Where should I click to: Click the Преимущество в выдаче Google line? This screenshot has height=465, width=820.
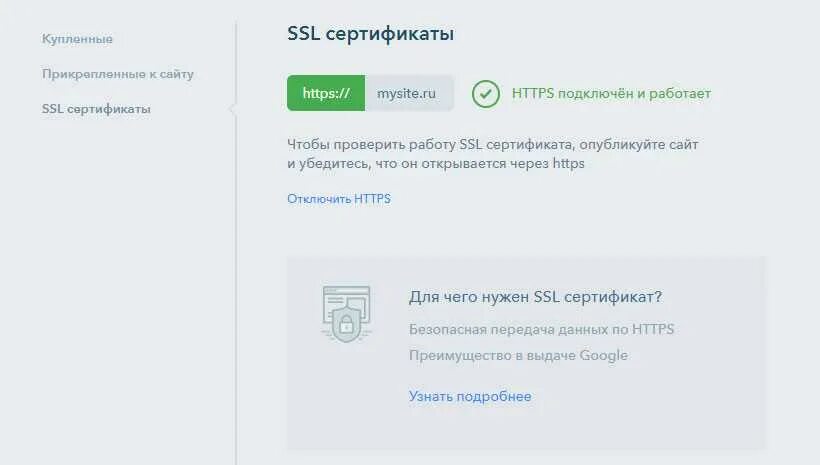point(518,355)
